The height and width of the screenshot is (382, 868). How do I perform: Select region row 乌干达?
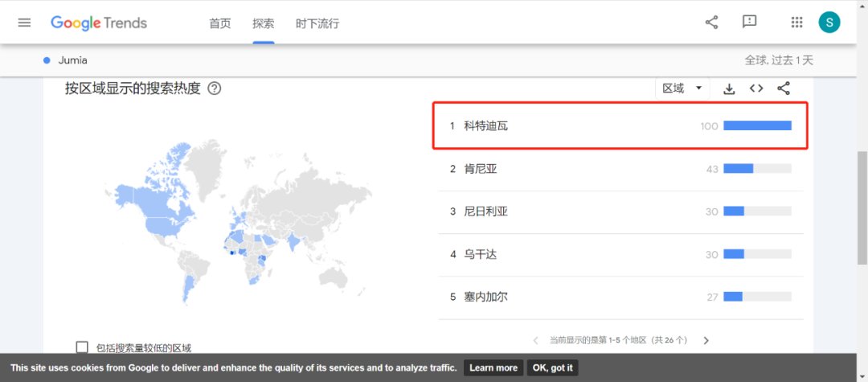pos(620,254)
